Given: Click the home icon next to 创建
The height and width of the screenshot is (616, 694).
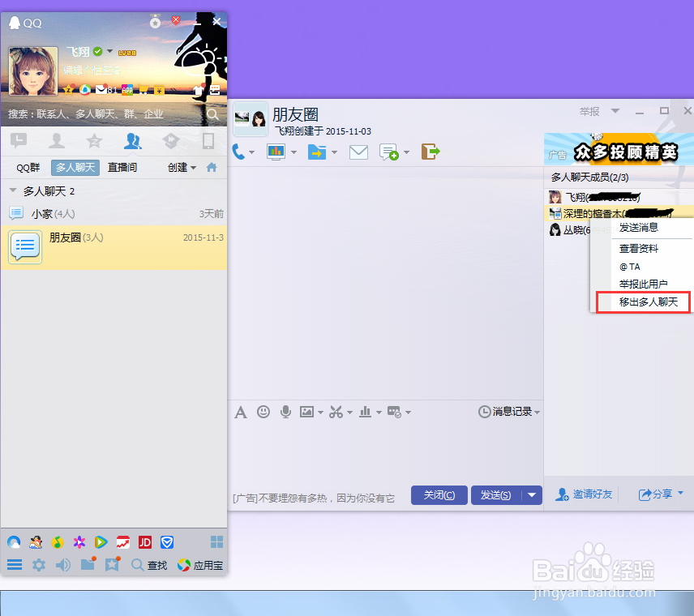Looking at the screenshot, I should coord(212,167).
